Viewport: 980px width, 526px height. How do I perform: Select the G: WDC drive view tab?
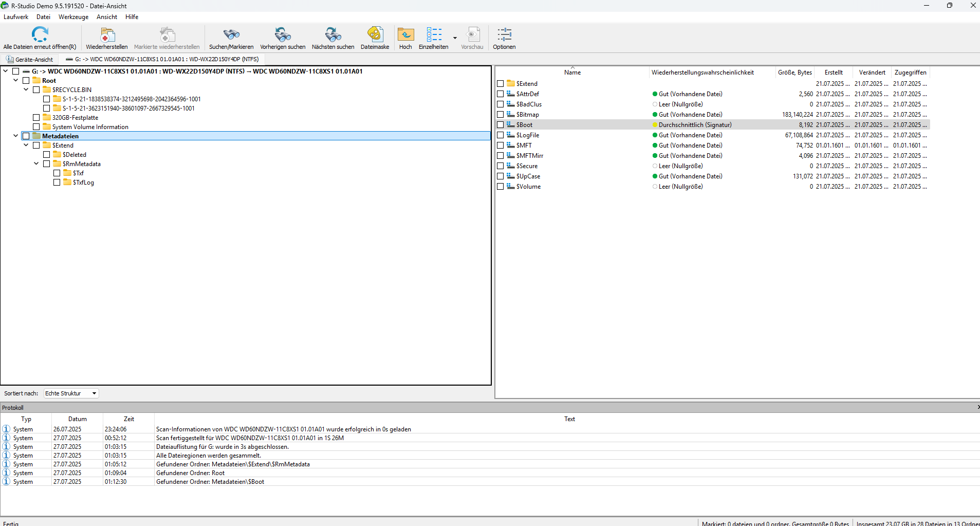(x=162, y=59)
